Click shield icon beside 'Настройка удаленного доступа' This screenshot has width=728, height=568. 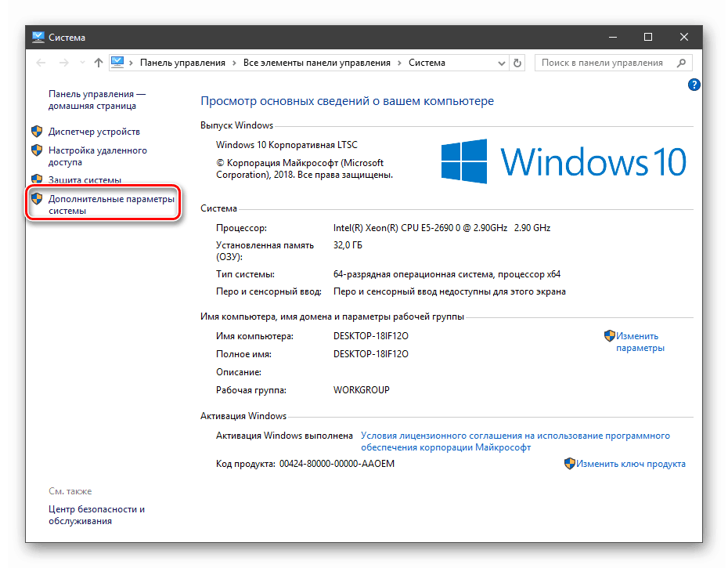[x=37, y=150]
